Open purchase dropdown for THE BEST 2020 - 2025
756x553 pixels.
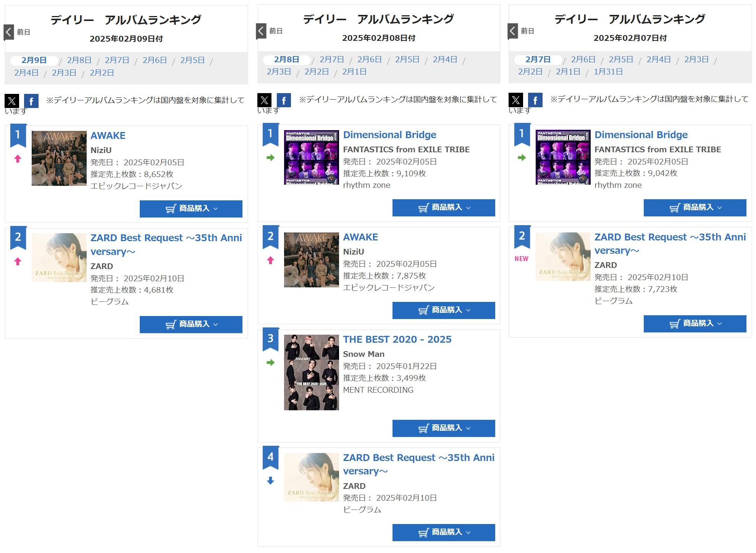pos(444,428)
